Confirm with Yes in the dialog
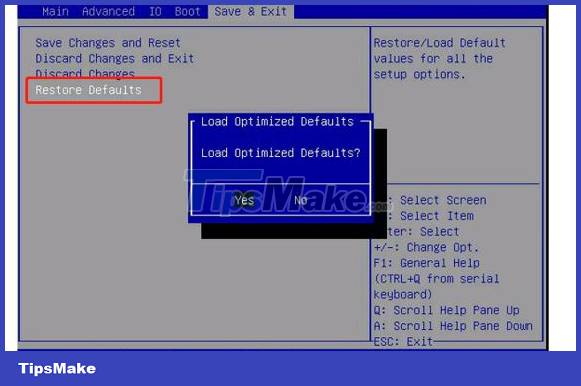This screenshot has height=386, width=581. click(244, 200)
